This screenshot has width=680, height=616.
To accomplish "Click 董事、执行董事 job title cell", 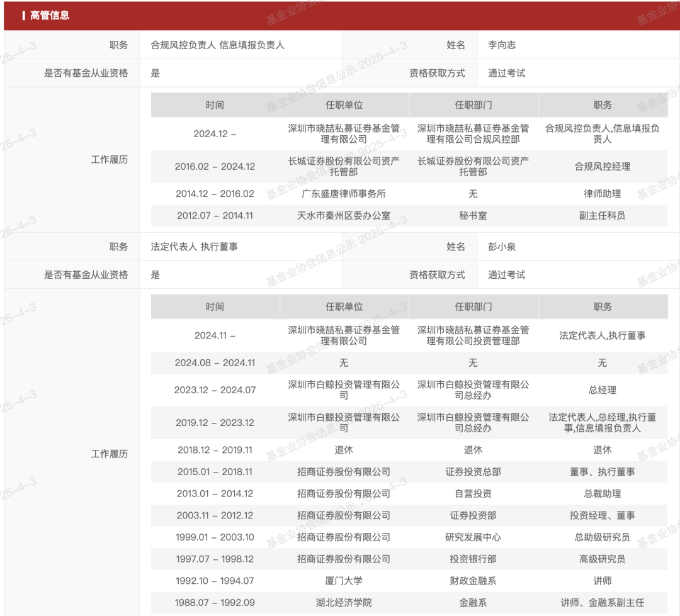I will (x=603, y=472).
